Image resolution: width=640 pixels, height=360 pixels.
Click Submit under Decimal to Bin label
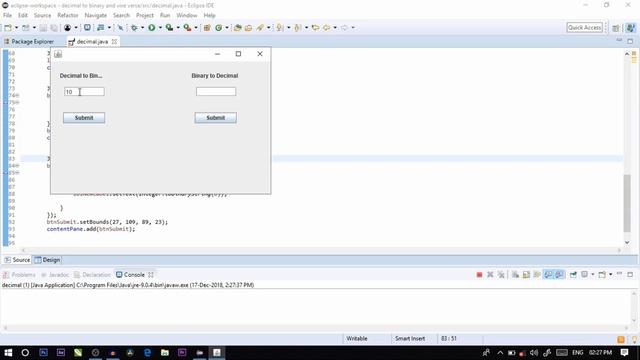(84, 118)
